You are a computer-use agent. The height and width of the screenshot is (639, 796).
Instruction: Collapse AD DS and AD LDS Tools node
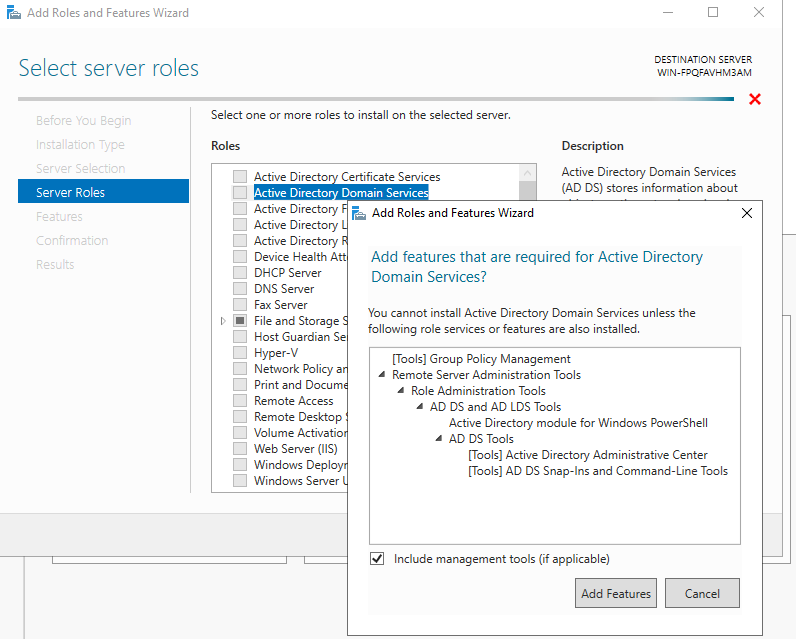click(x=420, y=407)
